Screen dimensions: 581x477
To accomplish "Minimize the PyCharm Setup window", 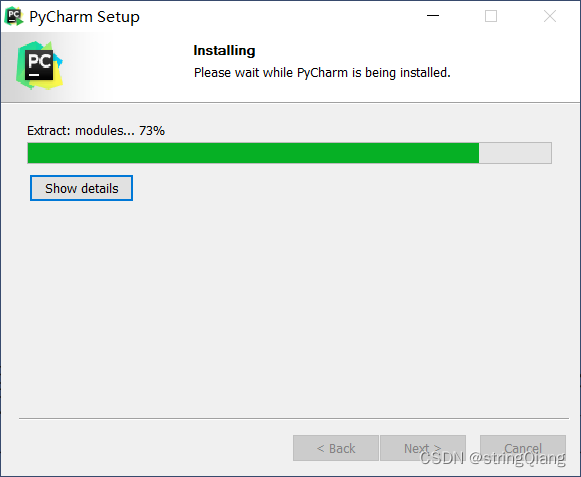I will pyautogui.click(x=433, y=16).
